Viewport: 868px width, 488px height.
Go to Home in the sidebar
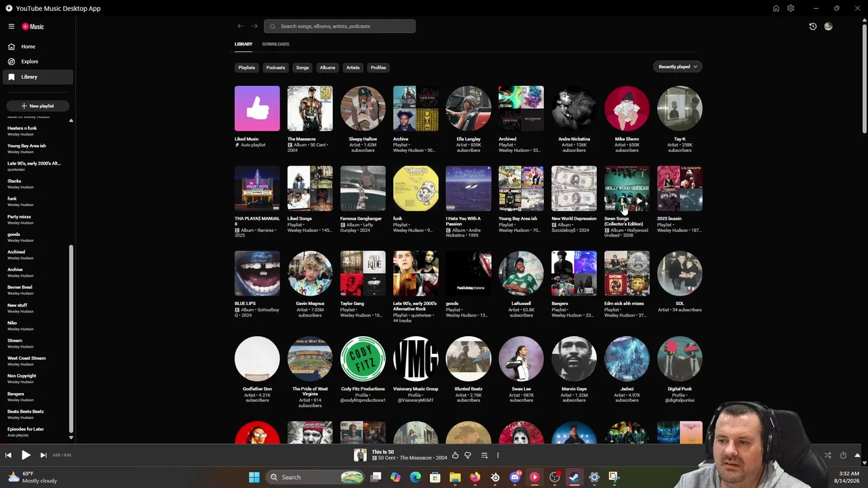tap(37, 47)
